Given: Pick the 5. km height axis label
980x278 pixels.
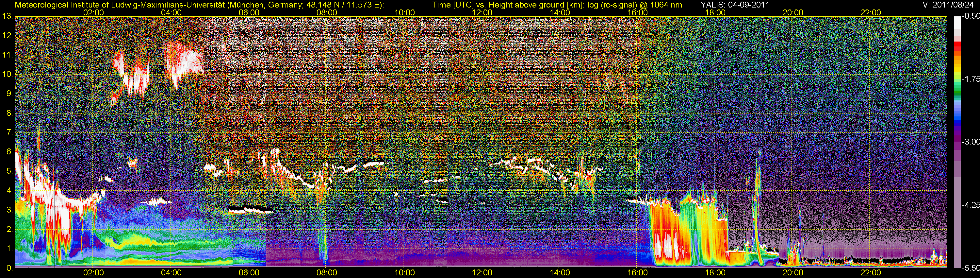Looking at the screenshot, I should pos(9,171).
